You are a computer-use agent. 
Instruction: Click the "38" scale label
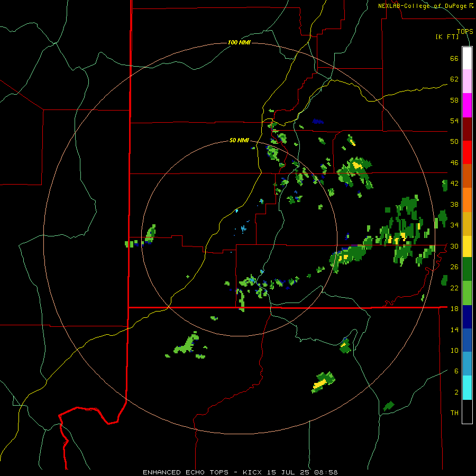pyautogui.click(x=454, y=204)
